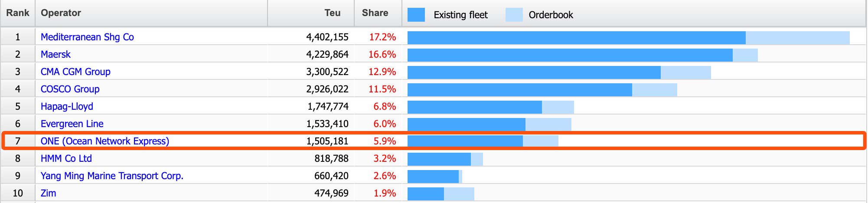Click the Existing fleet legend swatch
868x203 pixels.
[416, 15]
